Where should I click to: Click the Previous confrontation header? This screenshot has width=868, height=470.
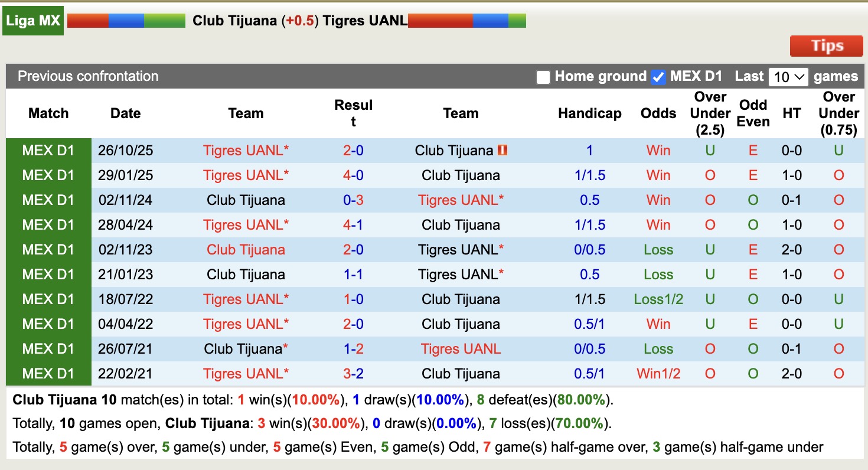[87, 76]
